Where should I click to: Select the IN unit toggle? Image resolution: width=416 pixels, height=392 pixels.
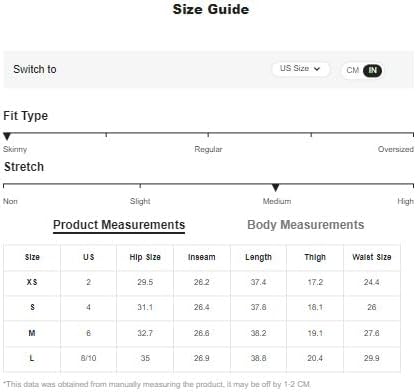click(x=373, y=70)
